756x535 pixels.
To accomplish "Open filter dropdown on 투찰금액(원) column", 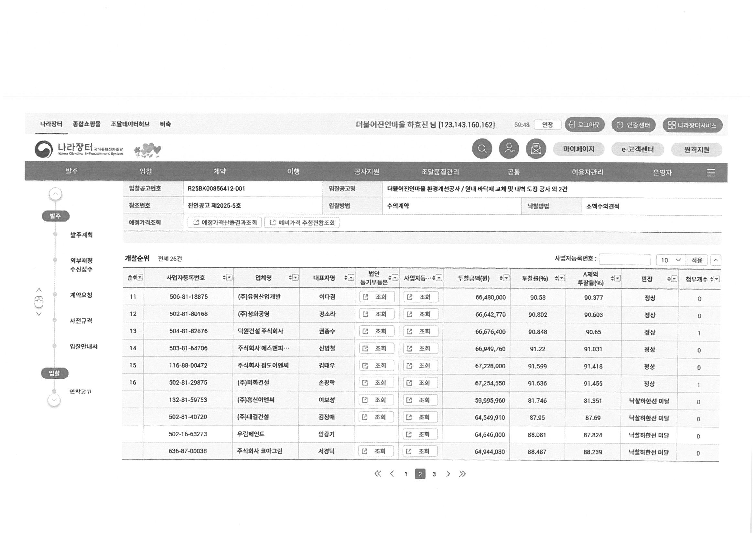I will point(506,278).
